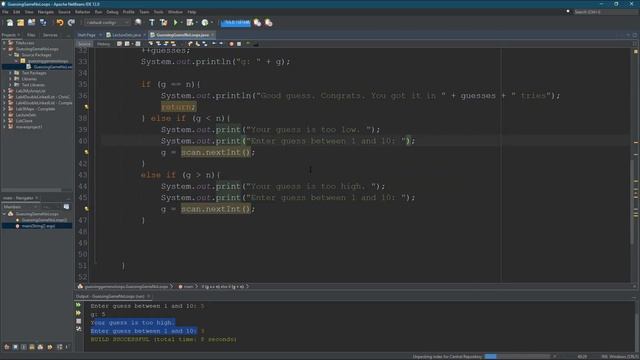Click the Profile Project toolbar icon
Image resolution: width=640 pixels, height=360 pixels.
pos(205,22)
